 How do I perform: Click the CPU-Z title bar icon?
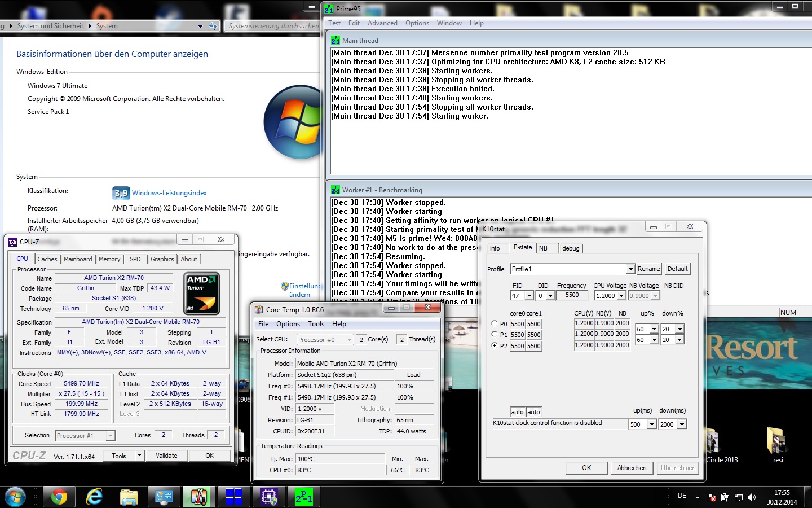coord(12,242)
